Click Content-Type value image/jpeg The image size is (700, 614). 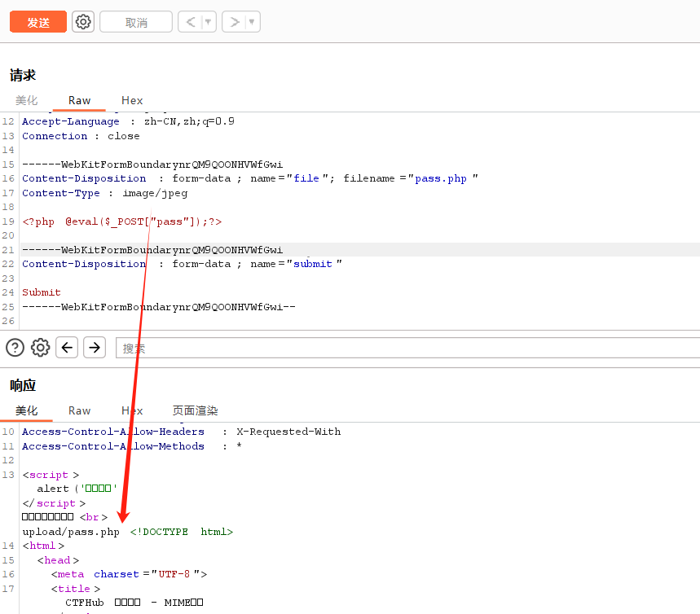[155, 193]
